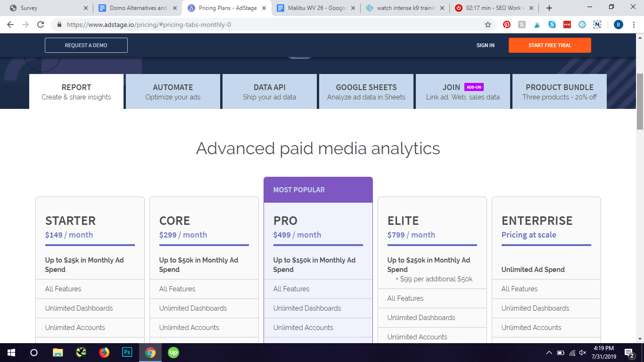Open Photoshop from the taskbar
This screenshot has height=362, width=644.
point(127,353)
